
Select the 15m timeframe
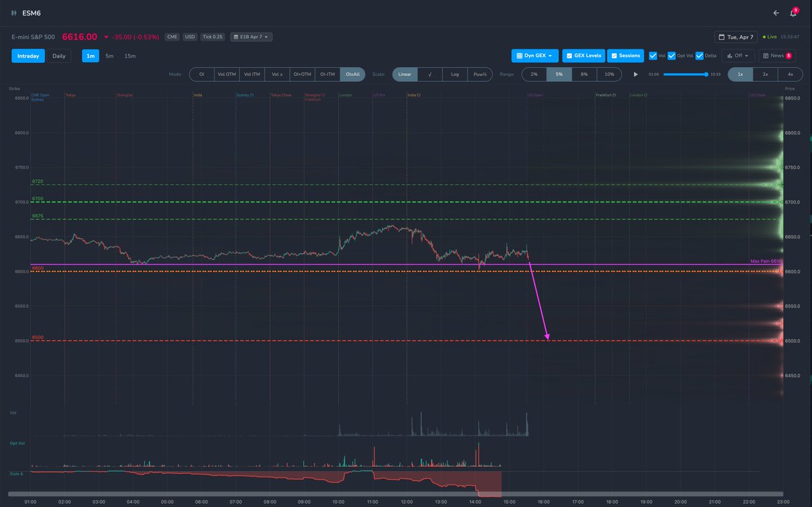point(130,56)
